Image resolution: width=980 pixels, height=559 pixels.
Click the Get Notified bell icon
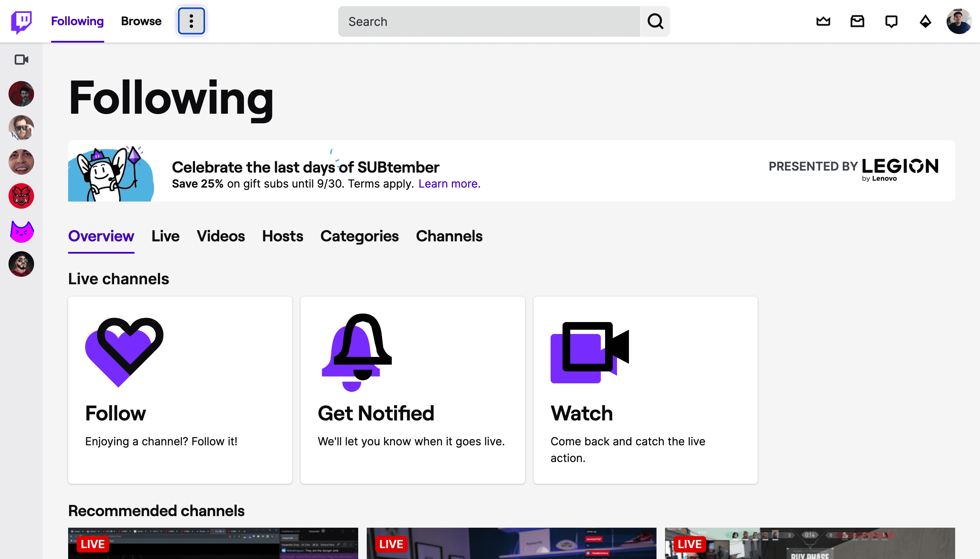[357, 352]
